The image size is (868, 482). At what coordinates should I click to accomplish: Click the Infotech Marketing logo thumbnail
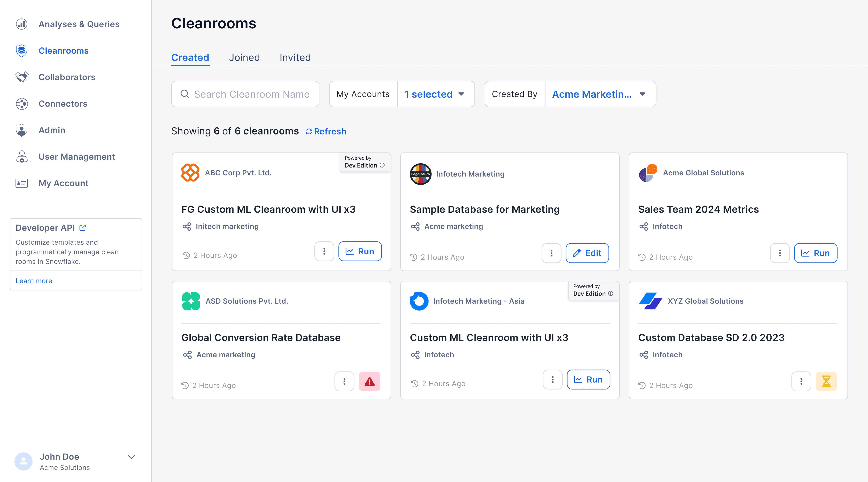tap(420, 174)
